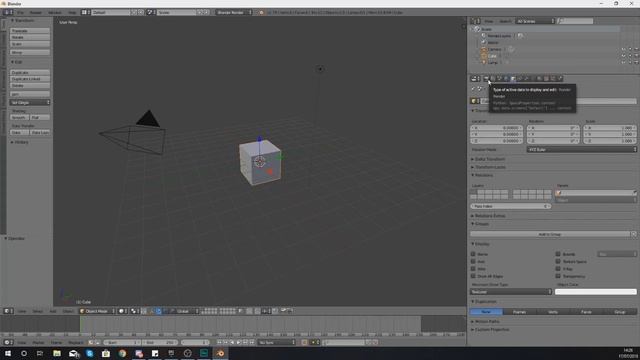Image resolution: width=640 pixels, height=360 pixels.
Task: Open the Modifiers properties tab icon
Action: [527, 78]
